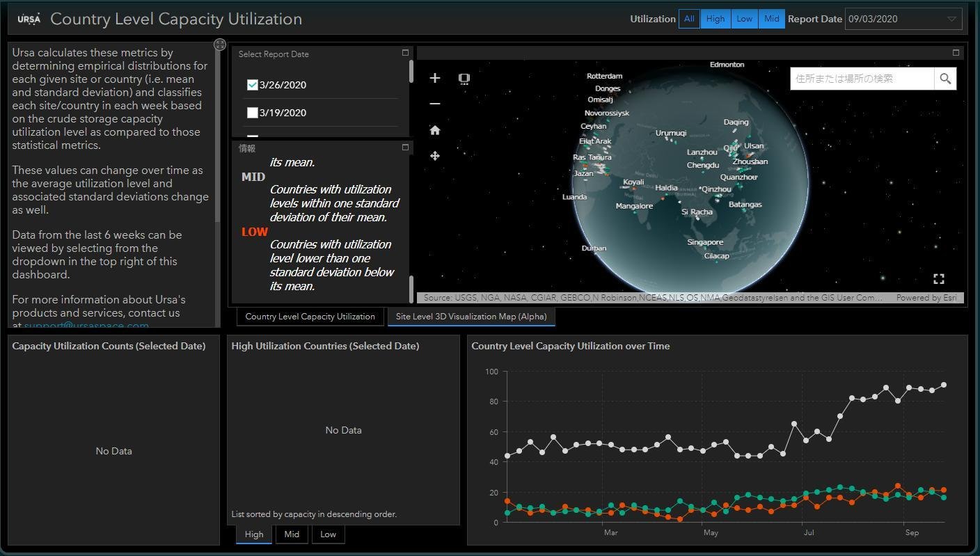Switch to Country Level Capacity Utilization tab

click(310, 317)
